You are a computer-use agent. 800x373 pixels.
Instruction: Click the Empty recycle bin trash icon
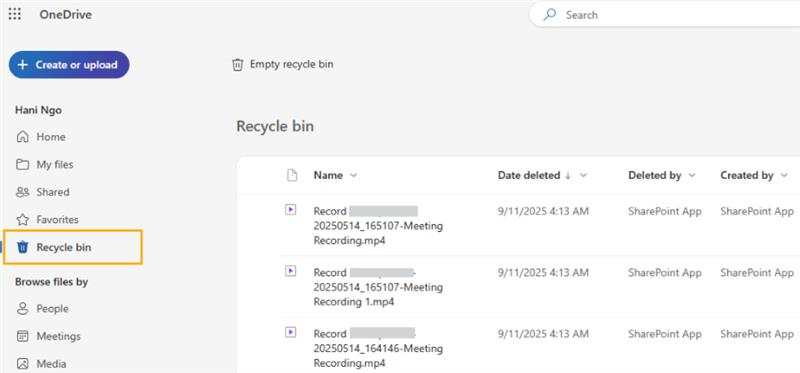tap(237, 65)
